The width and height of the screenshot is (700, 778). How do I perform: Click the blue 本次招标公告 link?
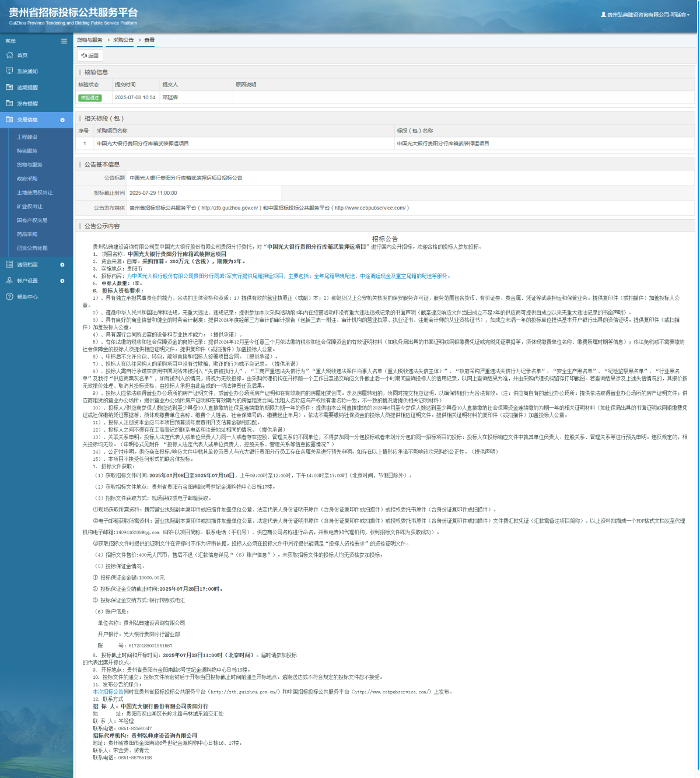tap(108, 692)
